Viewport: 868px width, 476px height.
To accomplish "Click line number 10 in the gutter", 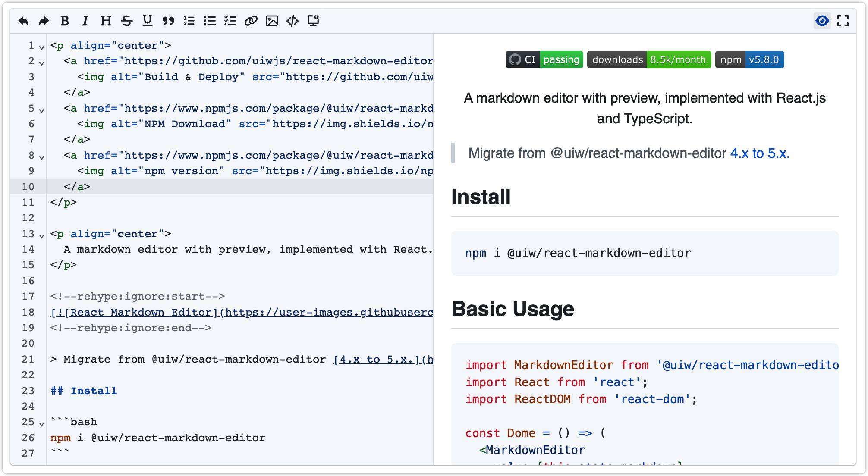I will coord(28,187).
